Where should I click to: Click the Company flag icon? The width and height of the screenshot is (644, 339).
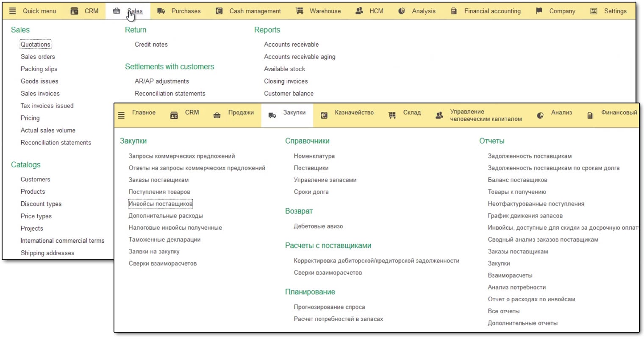[x=539, y=11]
